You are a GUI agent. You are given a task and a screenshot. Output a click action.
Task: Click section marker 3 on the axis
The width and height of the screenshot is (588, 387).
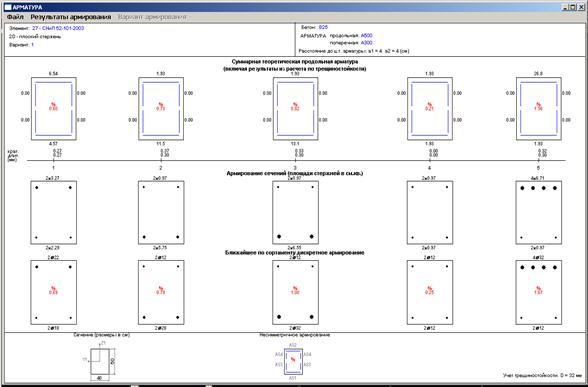click(296, 168)
